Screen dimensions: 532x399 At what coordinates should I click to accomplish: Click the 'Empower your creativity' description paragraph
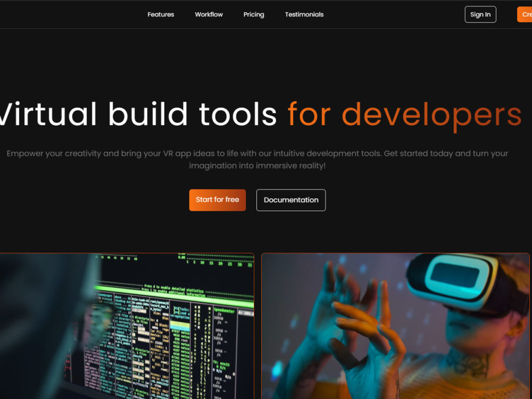pos(257,160)
